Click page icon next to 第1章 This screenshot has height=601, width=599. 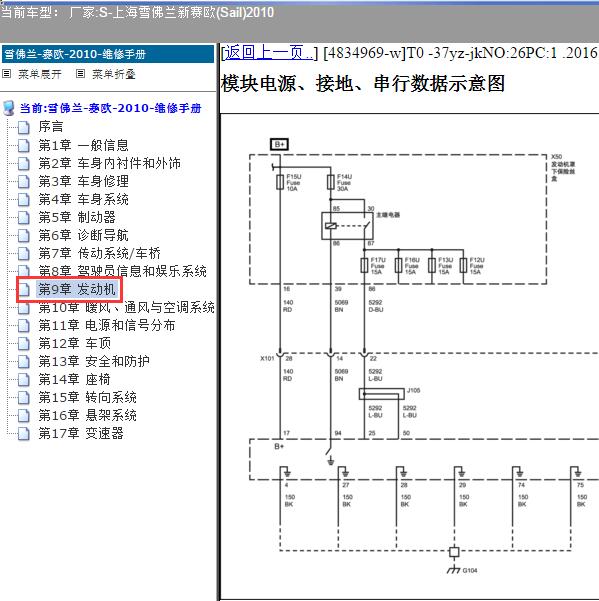click(24, 146)
